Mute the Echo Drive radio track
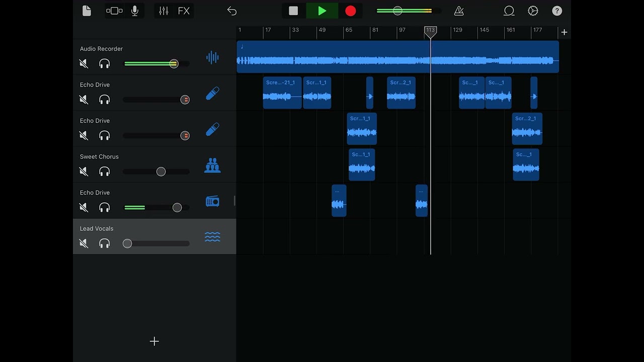The height and width of the screenshot is (362, 644). pos(84,208)
